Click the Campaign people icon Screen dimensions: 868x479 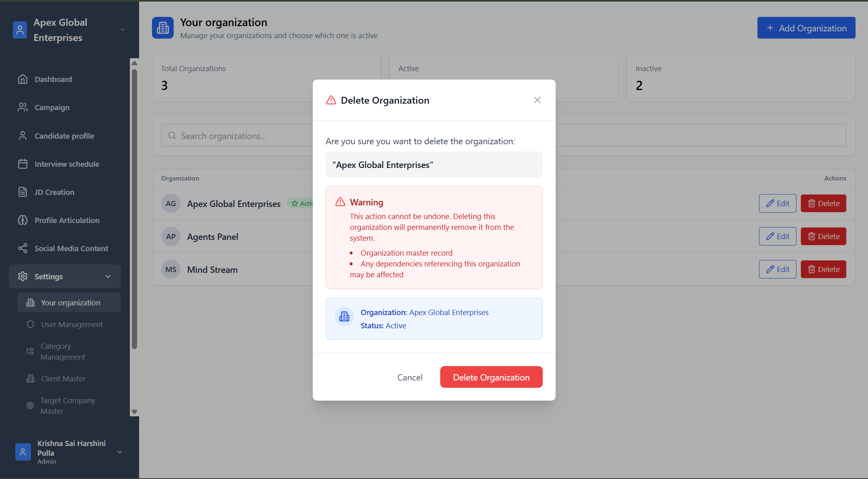(23, 107)
